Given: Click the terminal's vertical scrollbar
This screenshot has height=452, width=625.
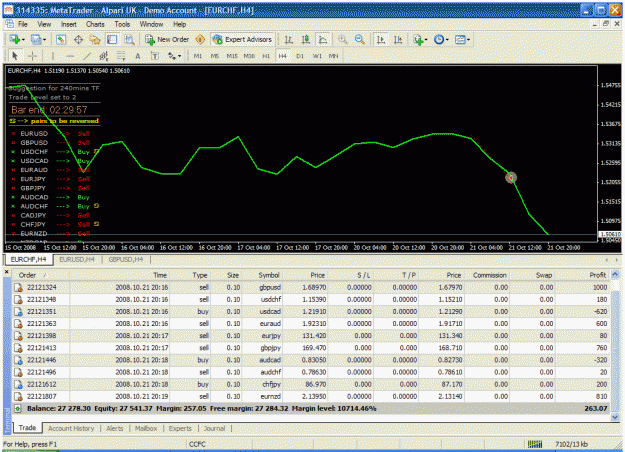Looking at the screenshot, I should click(x=615, y=345).
